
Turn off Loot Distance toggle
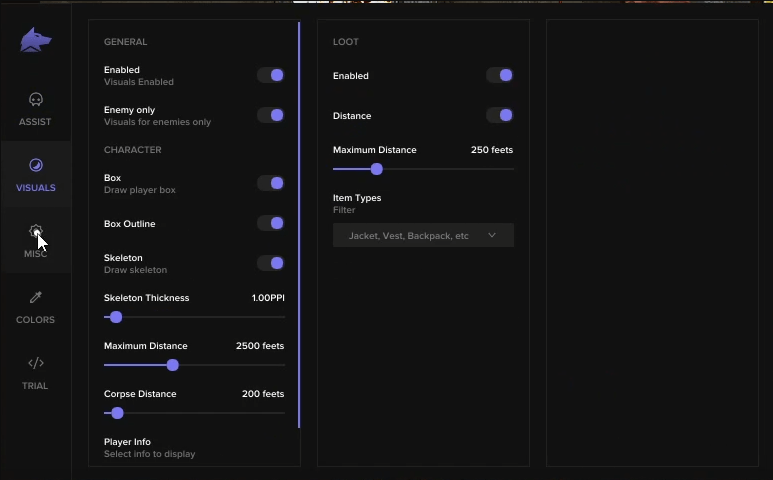click(500, 115)
